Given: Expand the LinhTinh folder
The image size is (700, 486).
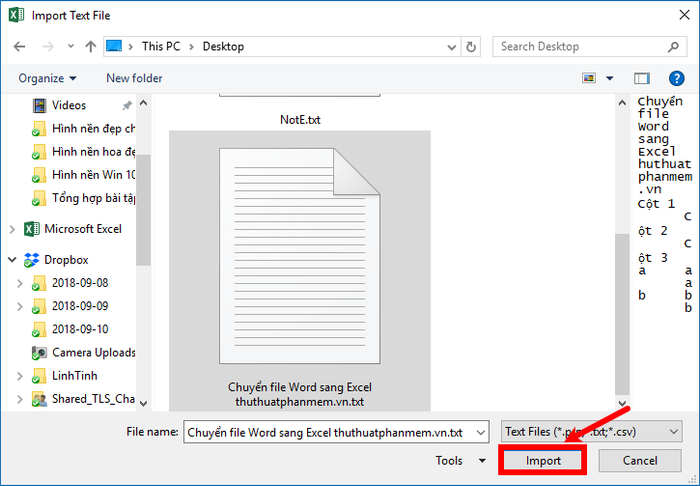Looking at the screenshot, I should 20,376.
